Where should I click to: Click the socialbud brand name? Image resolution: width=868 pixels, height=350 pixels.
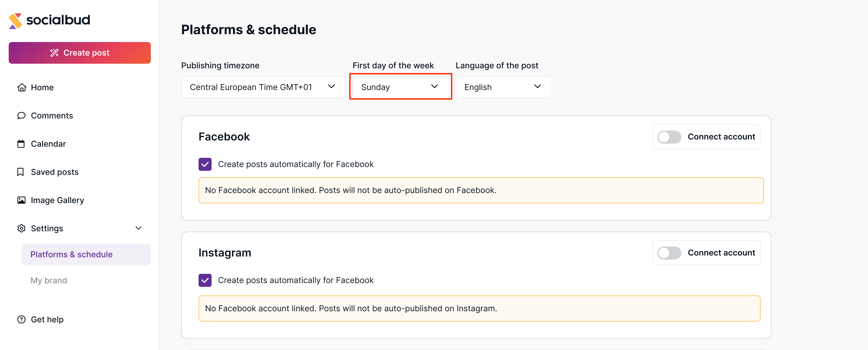(x=58, y=20)
